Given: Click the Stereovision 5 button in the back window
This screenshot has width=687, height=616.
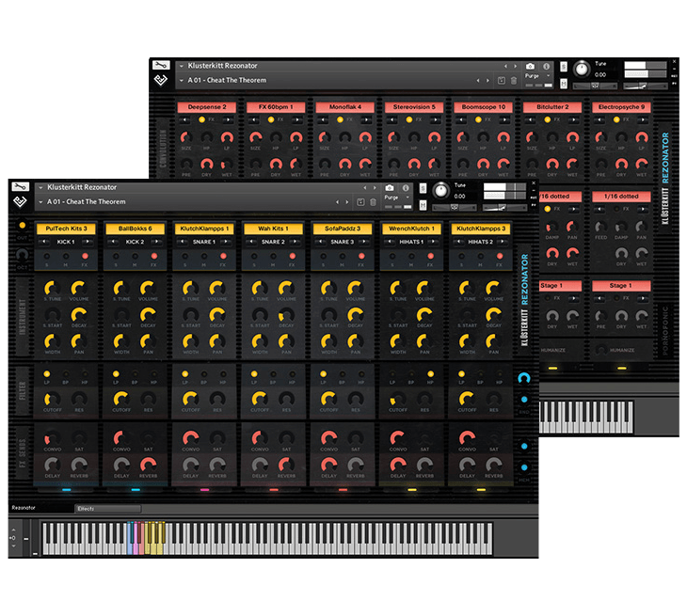Looking at the screenshot, I should [x=414, y=107].
